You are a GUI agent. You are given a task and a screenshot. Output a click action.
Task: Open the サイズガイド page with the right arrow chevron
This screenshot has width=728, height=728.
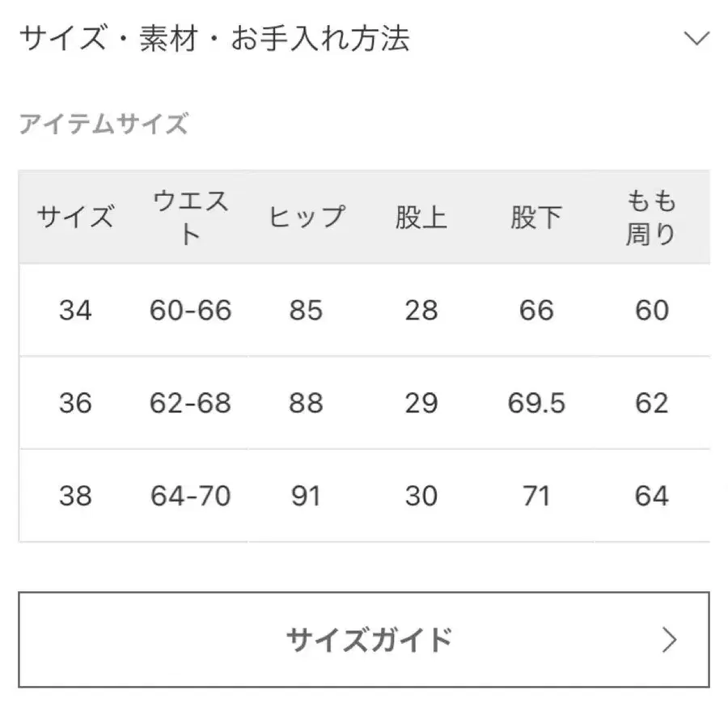[670, 637]
